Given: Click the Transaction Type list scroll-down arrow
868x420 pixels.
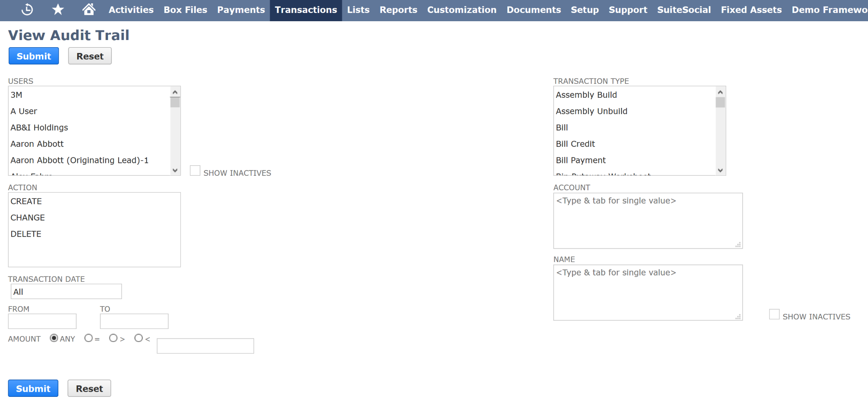Looking at the screenshot, I should (720, 170).
